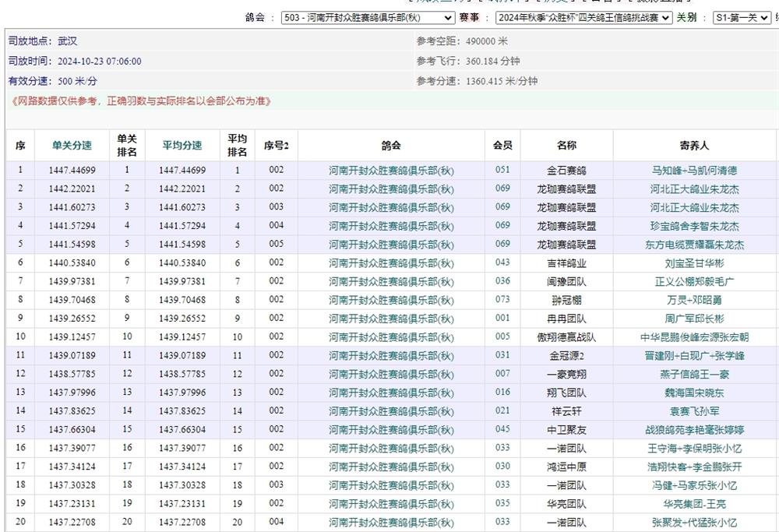779x532 pixels.
Task: Click the 序号2 column header
Action: point(277,146)
